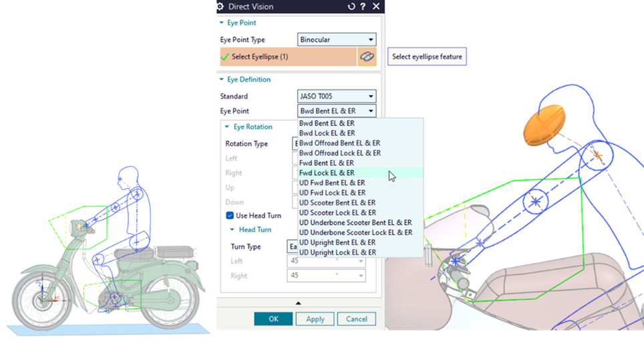The width and height of the screenshot is (644, 345).
Task: Open help with the question mark icon
Action: pyautogui.click(x=363, y=7)
